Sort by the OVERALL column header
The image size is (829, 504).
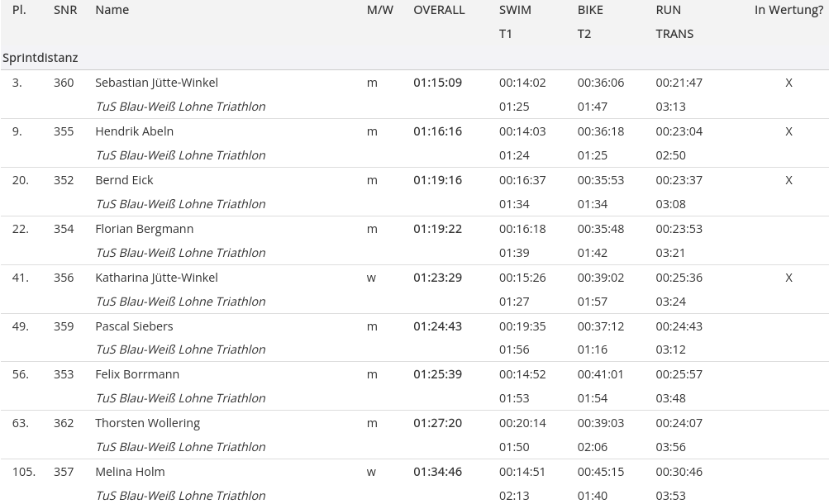click(x=439, y=10)
